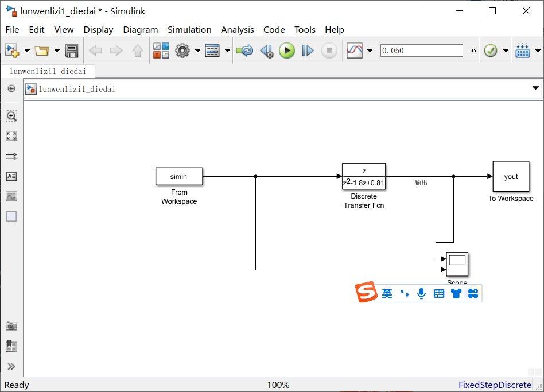
Task: Click the Hide/Show Model Browser icon
Action: pyautogui.click(x=11, y=88)
